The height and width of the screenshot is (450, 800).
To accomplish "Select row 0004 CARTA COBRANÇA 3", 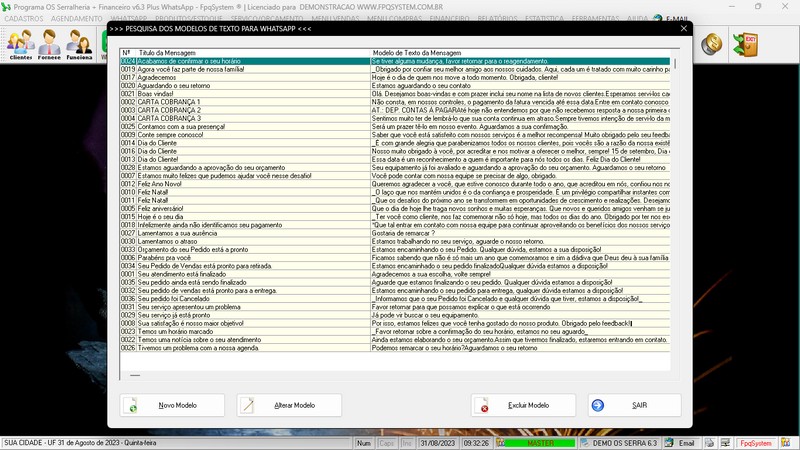I will tap(395, 118).
